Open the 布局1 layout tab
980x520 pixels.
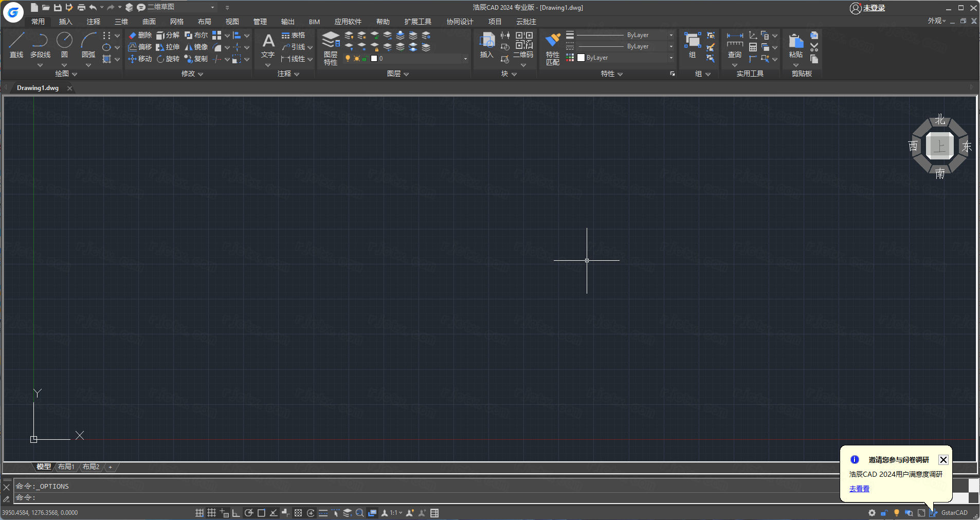click(66, 467)
